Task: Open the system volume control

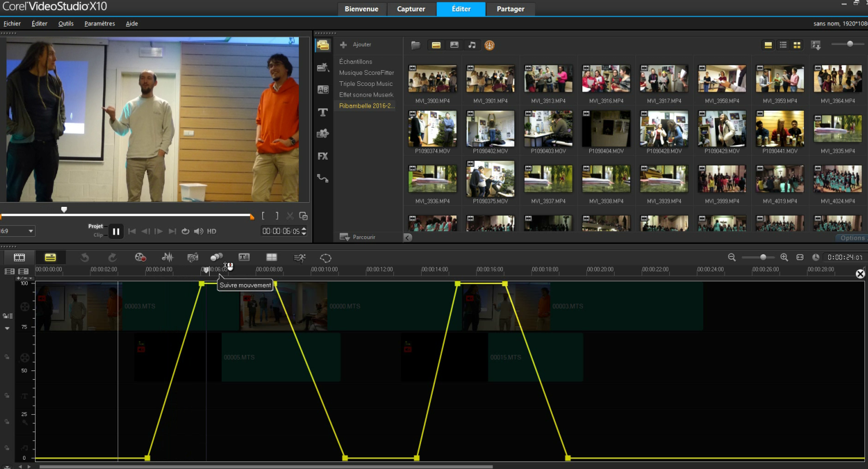Action: (x=199, y=231)
